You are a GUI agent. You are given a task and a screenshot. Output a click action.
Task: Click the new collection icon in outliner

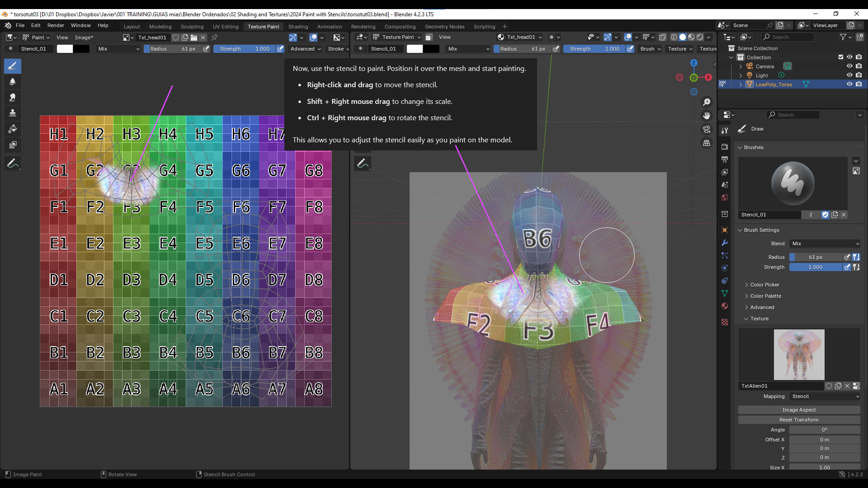[x=859, y=37]
